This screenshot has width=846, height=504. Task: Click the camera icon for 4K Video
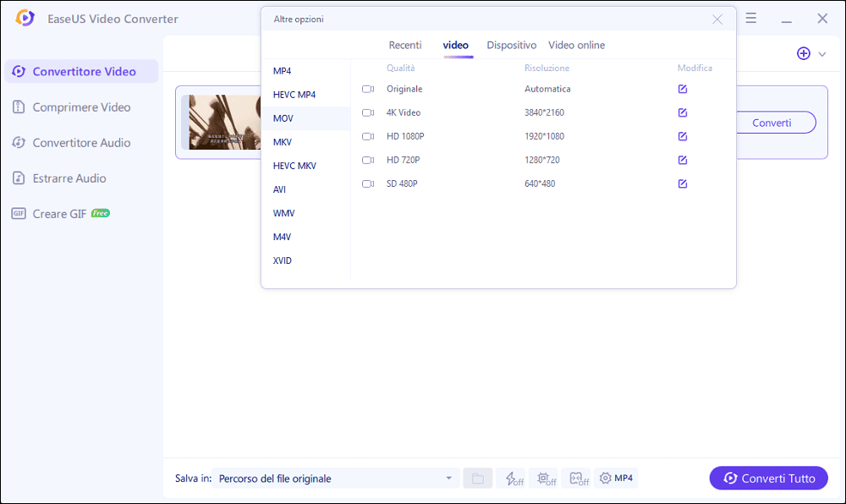[368, 112]
